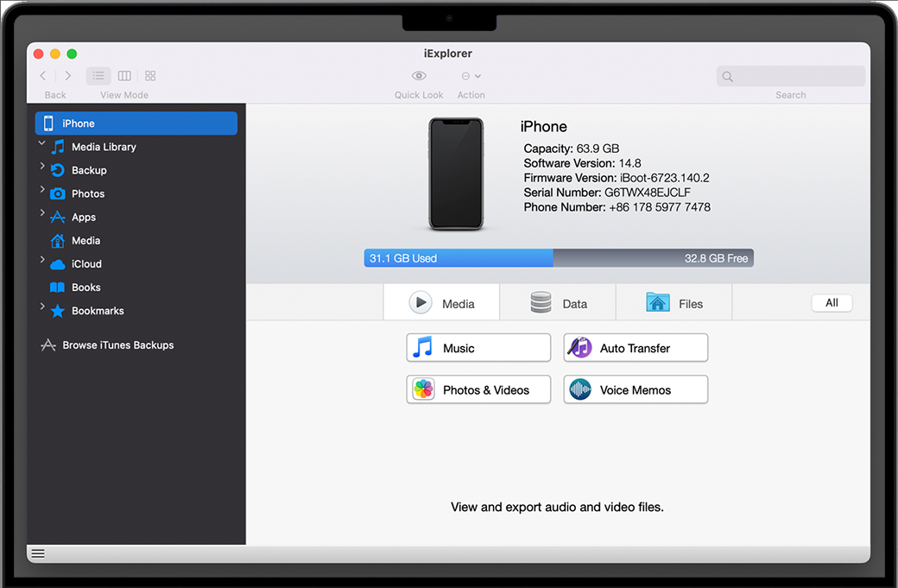Click the Books open-book icon
The width and height of the screenshot is (898, 588).
[x=57, y=288]
